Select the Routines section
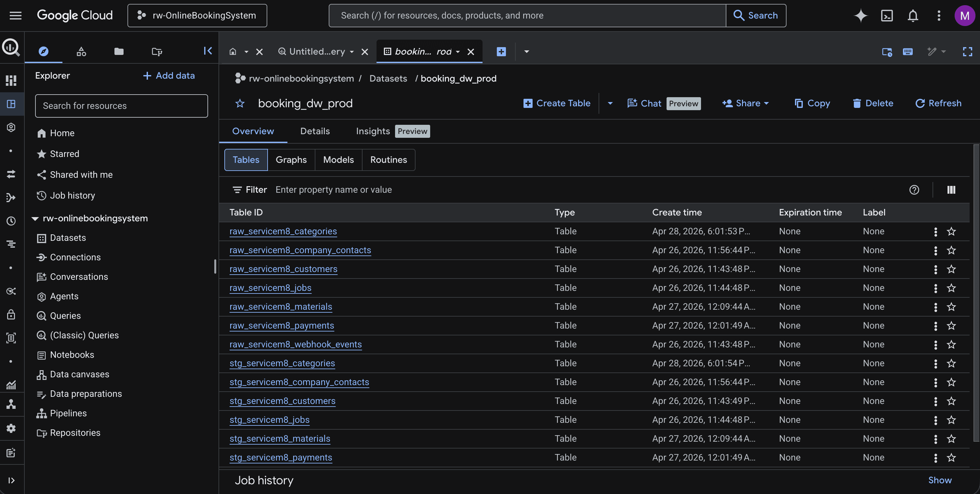 (x=389, y=160)
